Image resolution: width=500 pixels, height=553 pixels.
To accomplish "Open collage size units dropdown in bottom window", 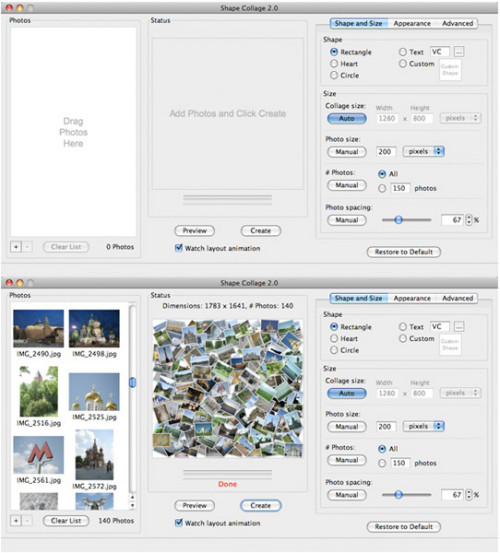I will click(460, 393).
